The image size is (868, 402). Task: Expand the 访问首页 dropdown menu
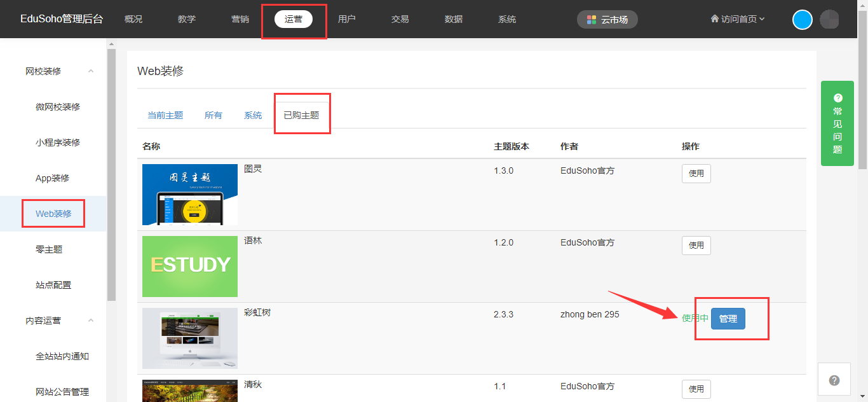[761, 19]
